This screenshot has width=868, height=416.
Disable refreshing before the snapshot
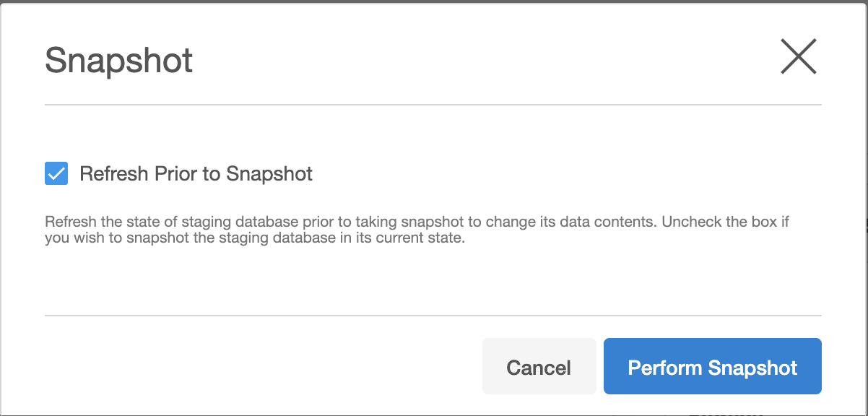tap(56, 173)
